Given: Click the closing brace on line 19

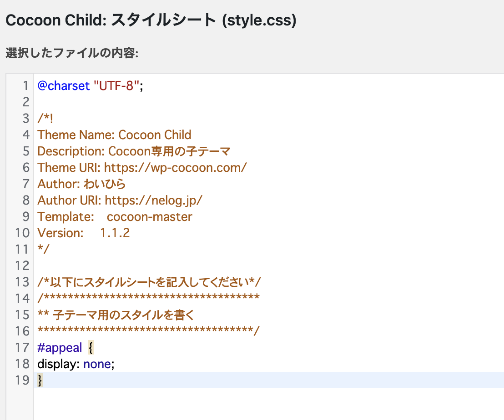Looking at the screenshot, I should click(40, 380).
